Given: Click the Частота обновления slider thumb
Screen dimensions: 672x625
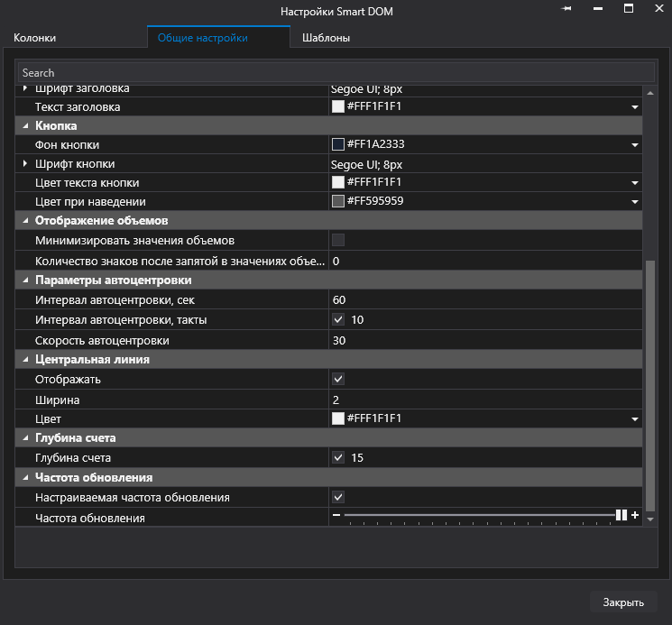Looking at the screenshot, I should click(x=621, y=515).
